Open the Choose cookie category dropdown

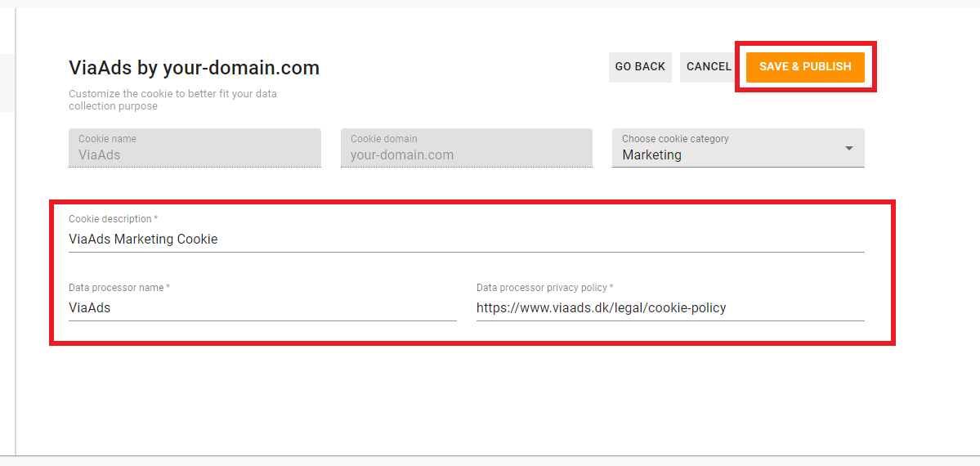[738, 148]
